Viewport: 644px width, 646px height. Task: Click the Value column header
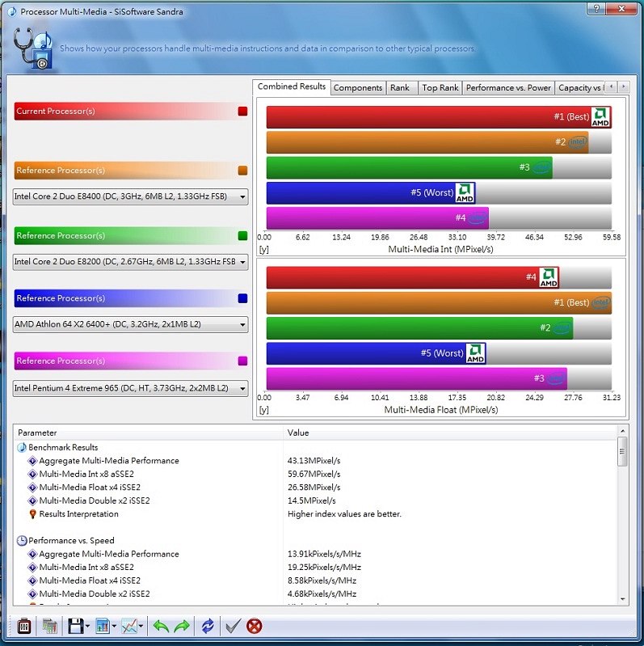click(450, 433)
